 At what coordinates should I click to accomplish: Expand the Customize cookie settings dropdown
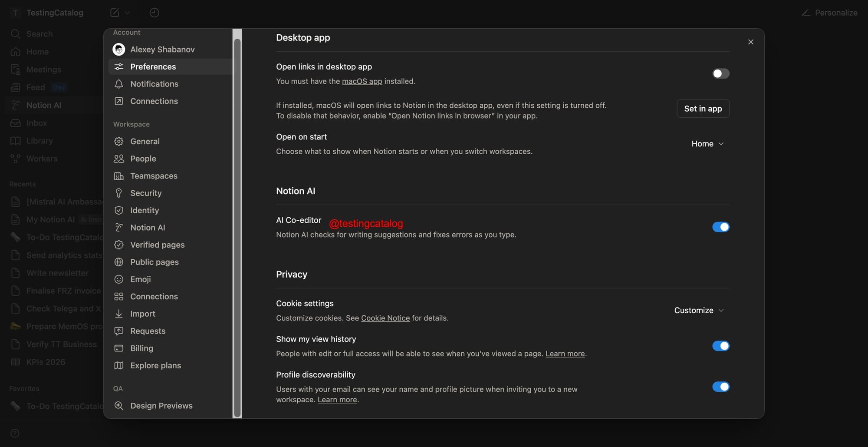pyautogui.click(x=699, y=311)
